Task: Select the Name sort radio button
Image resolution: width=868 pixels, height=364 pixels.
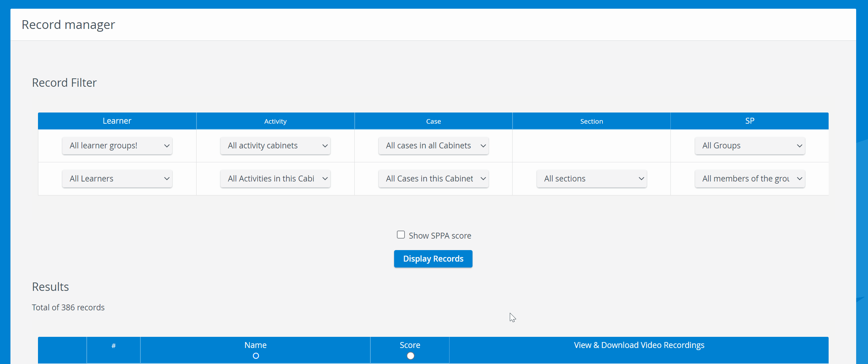Action: (x=256, y=356)
